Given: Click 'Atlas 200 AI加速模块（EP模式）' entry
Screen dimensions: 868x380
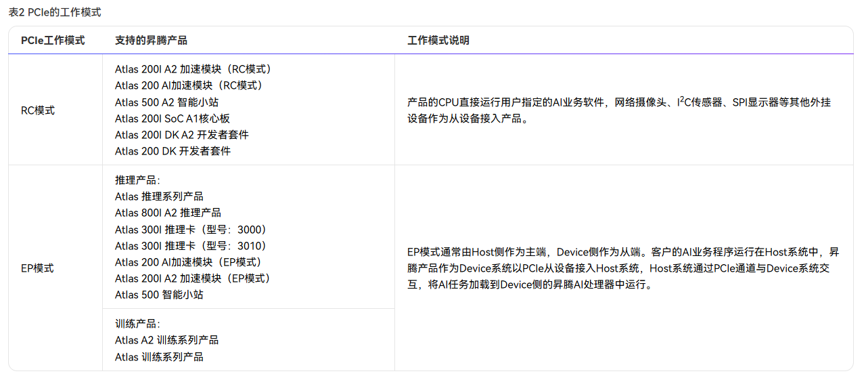Looking at the screenshot, I should pos(189,262).
